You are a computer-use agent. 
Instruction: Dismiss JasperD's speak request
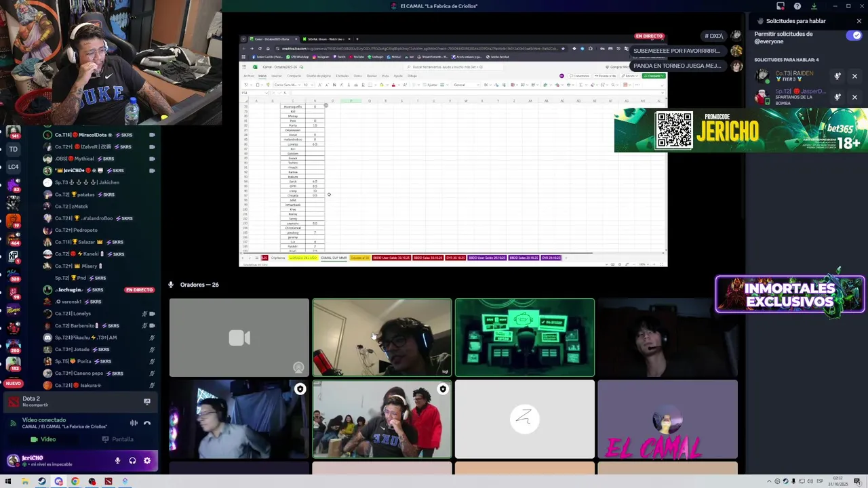[x=854, y=97]
